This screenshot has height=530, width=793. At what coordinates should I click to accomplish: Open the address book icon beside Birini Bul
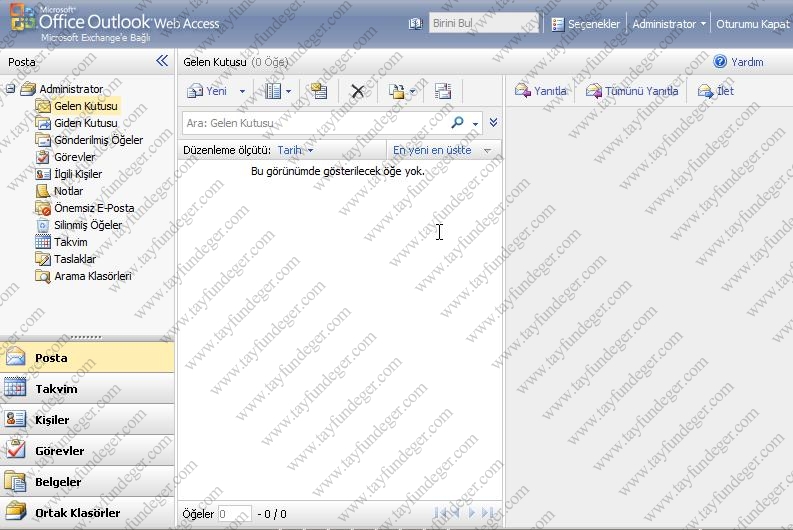coord(415,24)
